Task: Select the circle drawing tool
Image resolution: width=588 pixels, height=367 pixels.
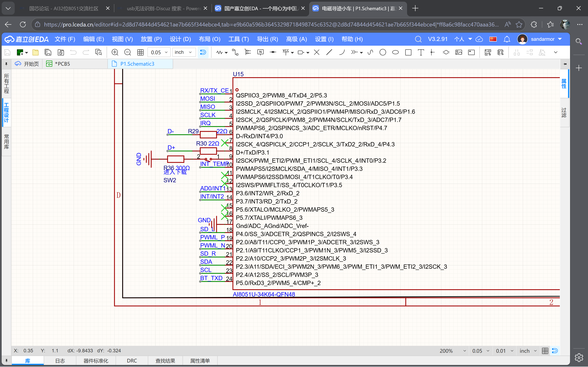Action: 382,52
